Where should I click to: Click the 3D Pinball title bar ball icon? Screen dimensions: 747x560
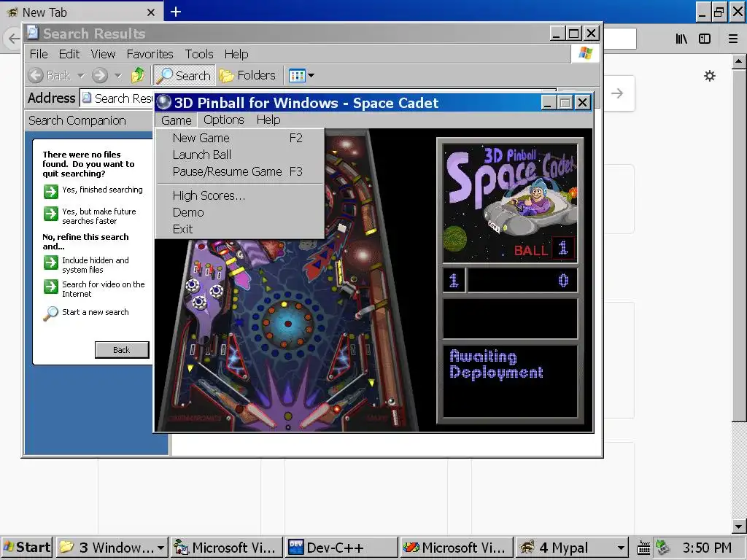163,102
